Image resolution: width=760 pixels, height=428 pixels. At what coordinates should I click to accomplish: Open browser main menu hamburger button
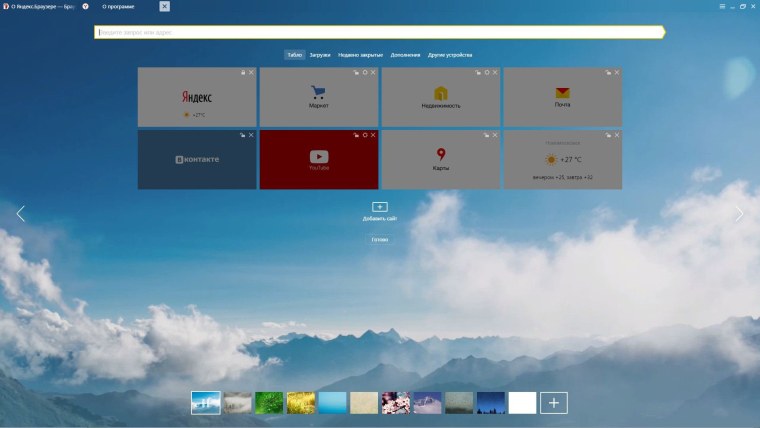[722, 6]
